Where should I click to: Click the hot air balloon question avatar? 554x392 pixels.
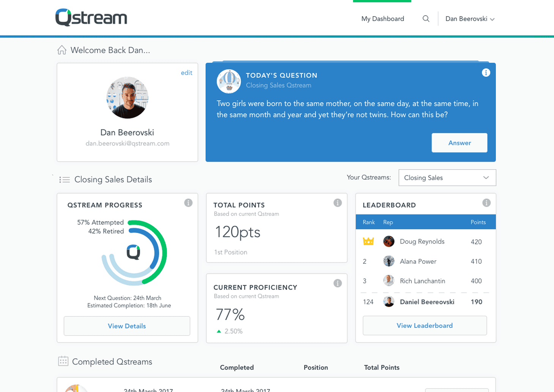click(x=229, y=81)
